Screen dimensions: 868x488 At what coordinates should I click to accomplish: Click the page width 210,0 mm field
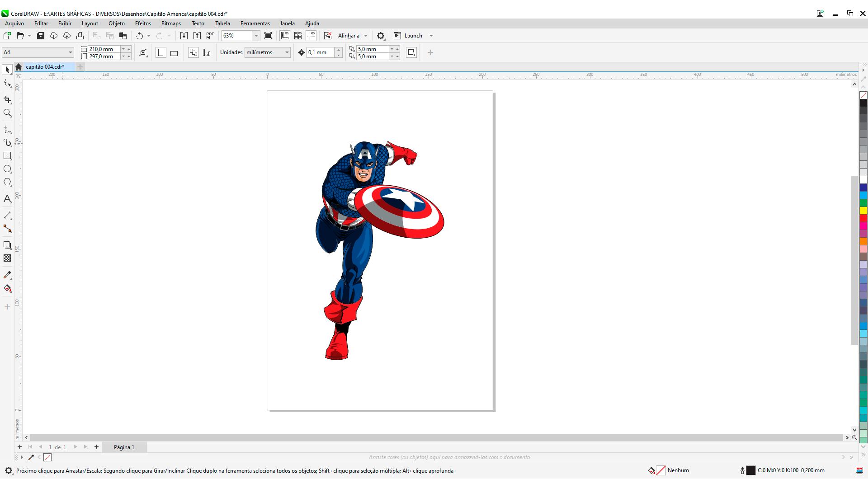click(104, 49)
